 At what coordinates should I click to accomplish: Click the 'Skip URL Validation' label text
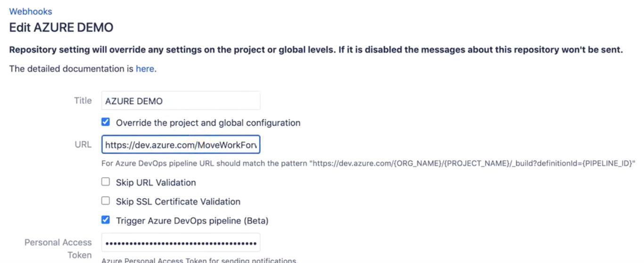(156, 182)
